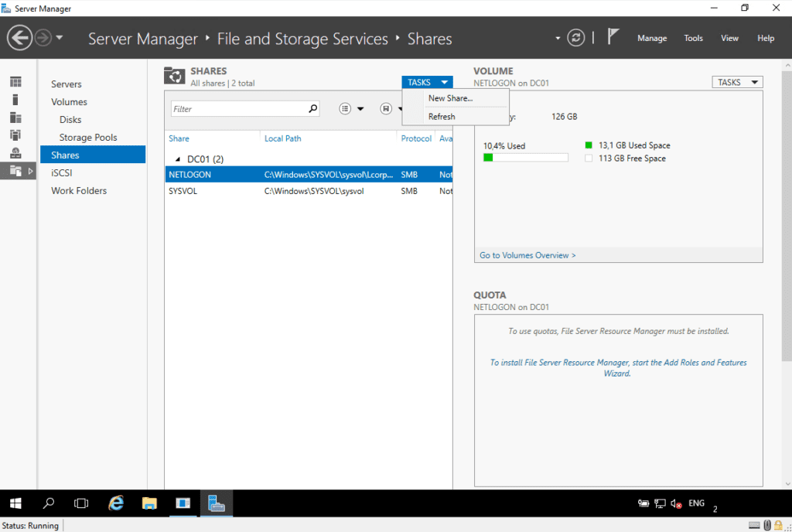Go to Servers in the navigation pane
Viewport: 792px width, 532px height.
[67, 84]
